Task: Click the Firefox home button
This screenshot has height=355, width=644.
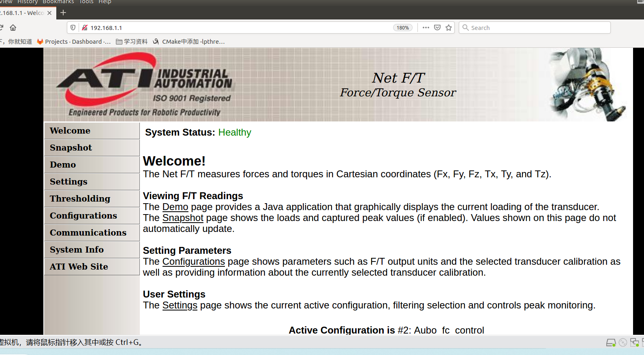Action: tap(13, 28)
